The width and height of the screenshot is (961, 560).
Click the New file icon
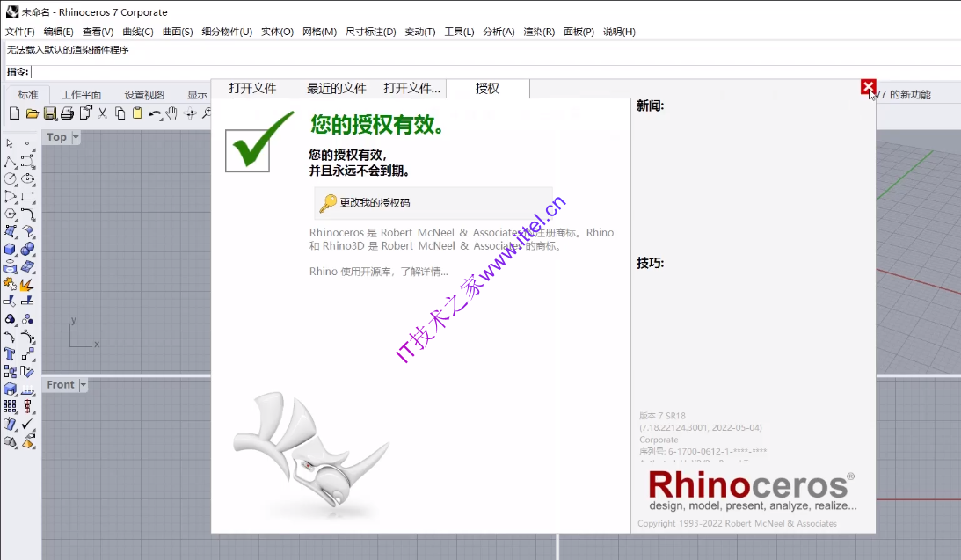pyautogui.click(x=14, y=113)
